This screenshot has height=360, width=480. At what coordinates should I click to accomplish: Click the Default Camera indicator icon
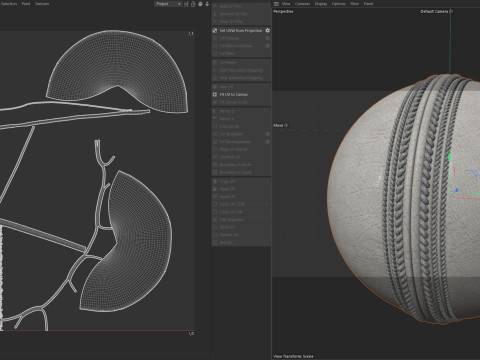451,11
